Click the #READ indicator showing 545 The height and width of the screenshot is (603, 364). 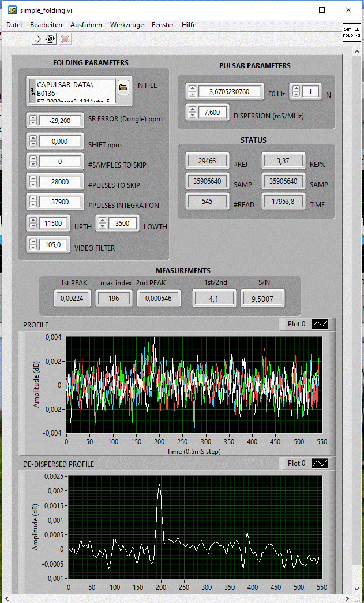tap(207, 201)
